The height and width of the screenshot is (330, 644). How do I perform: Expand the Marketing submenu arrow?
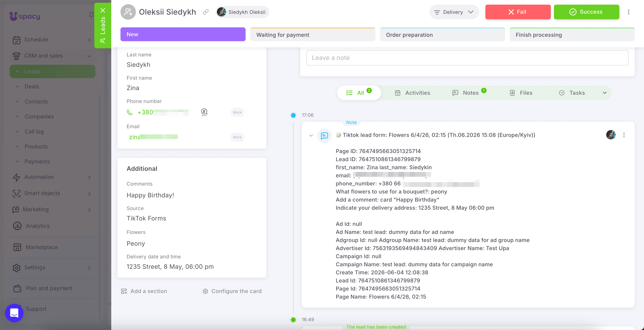click(x=89, y=210)
